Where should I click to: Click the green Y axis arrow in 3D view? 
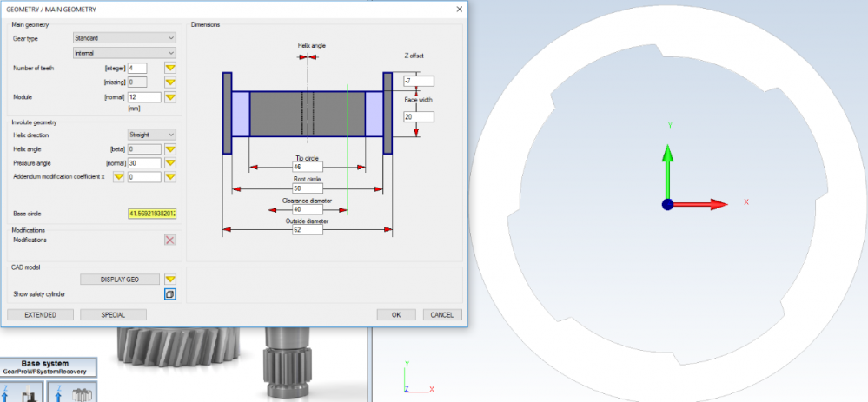click(668, 170)
